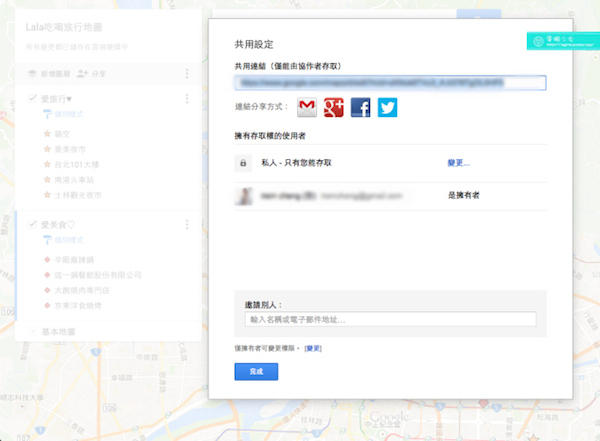Click the 新增圖層 add layer icon
The height and width of the screenshot is (441, 600).
(34, 74)
